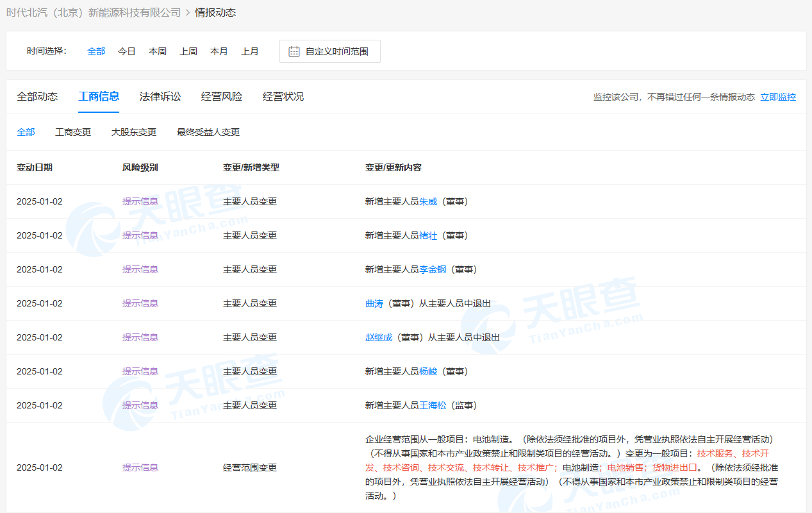The image size is (812, 513).
Task: Filter by 上月
Action: (250, 51)
